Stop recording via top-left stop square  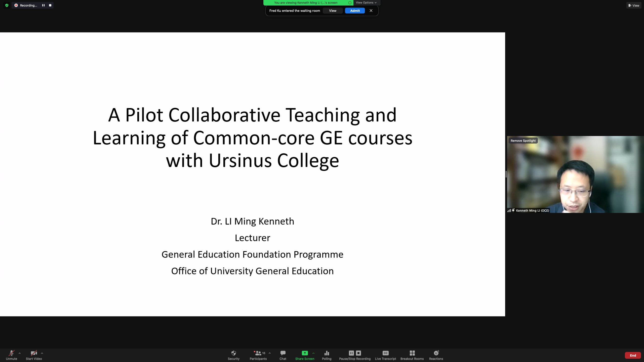pos(50,5)
